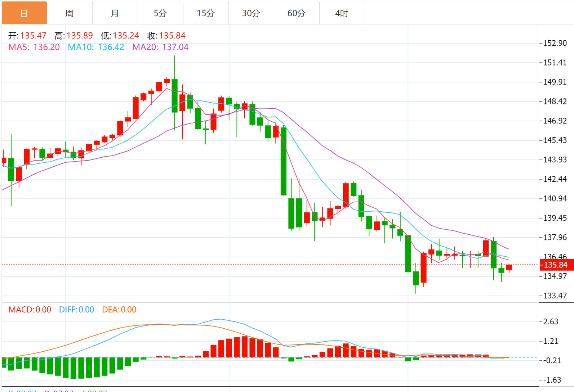Click the MACD: 0.00 indicator label
The width and height of the screenshot is (574, 392).
(x=30, y=310)
